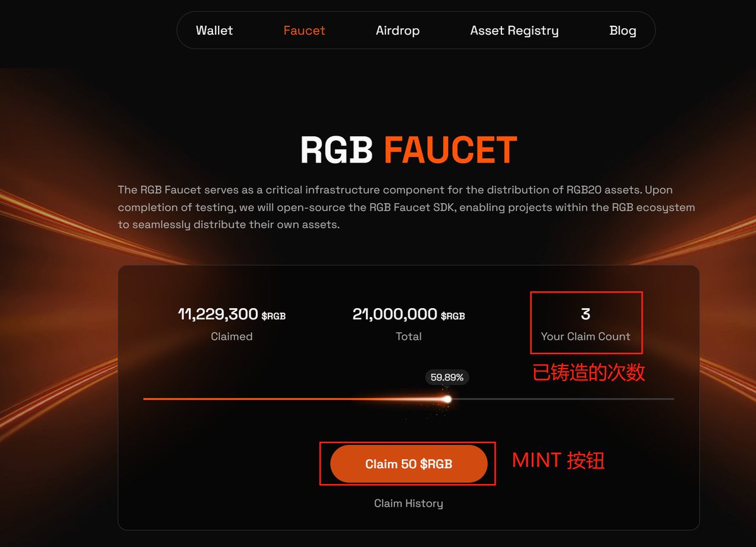
Task: Select the Faucet navigation tab
Action: (304, 30)
